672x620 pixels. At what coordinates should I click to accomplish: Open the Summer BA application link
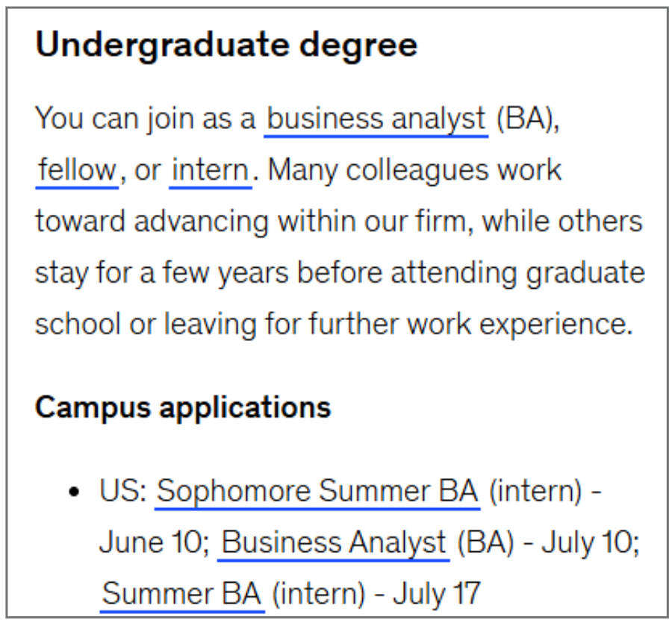(181, 594)
